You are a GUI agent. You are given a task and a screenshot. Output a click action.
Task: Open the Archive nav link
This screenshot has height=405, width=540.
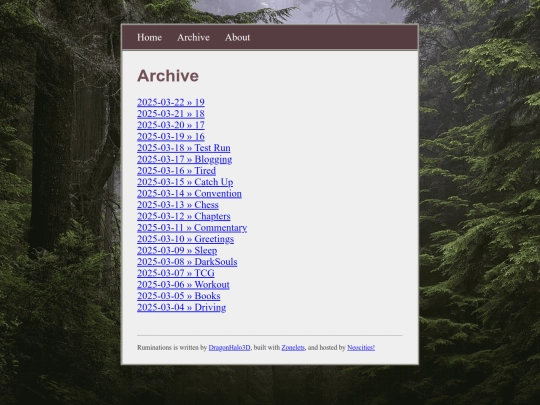tap(193, 37)
